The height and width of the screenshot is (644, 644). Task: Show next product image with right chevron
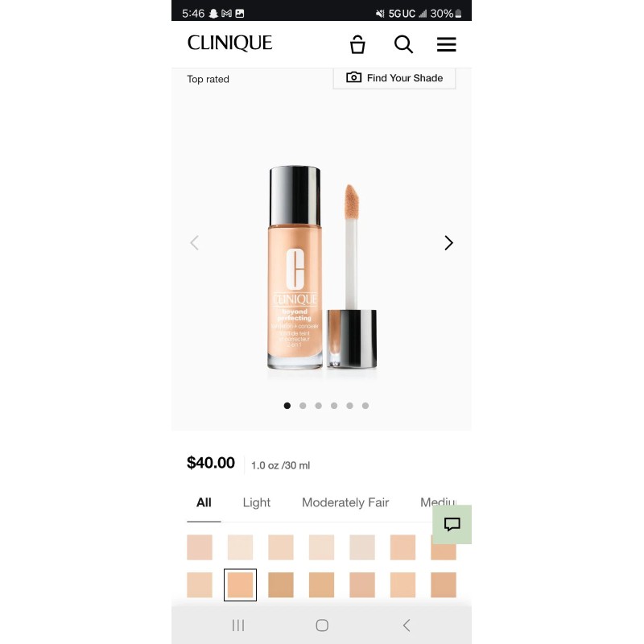(x=448, y=243)
